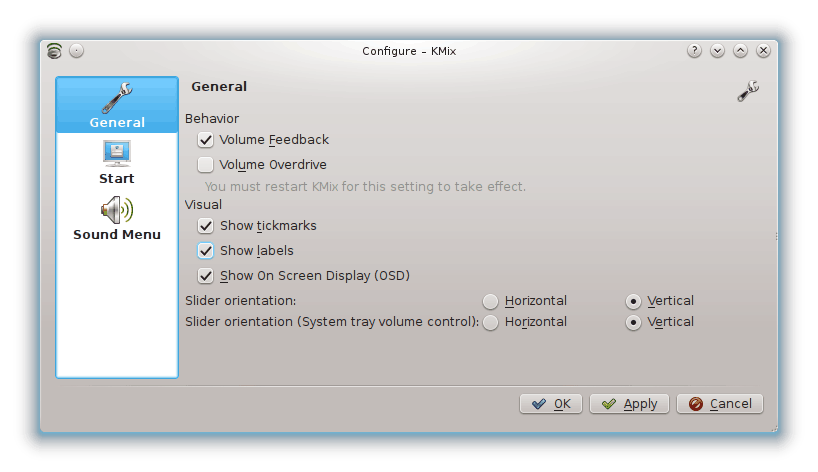
Task: Enable the Volume Overdrive checkbox
Action: coord(206,165)
